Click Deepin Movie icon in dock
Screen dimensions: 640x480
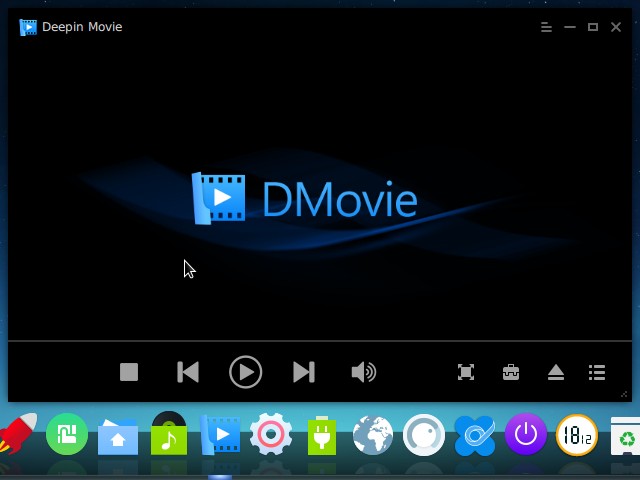tap(220, 435)
